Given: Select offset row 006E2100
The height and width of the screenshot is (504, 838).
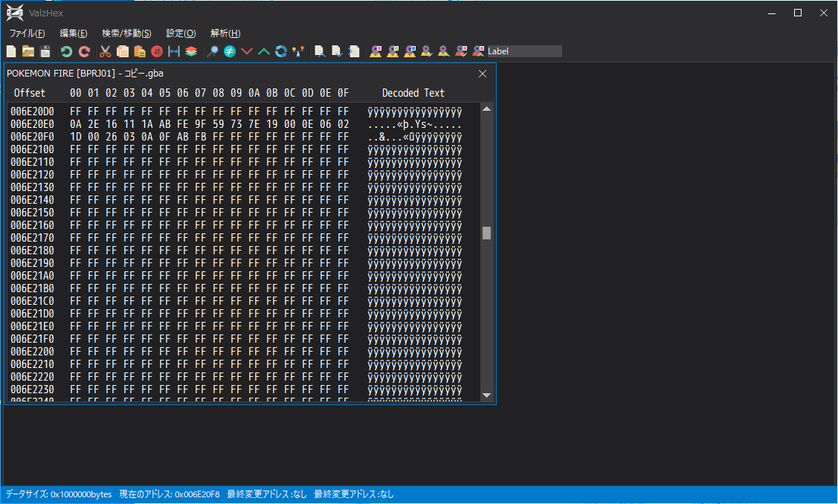Looking at the screenshot, I should [x=33, y=149].
